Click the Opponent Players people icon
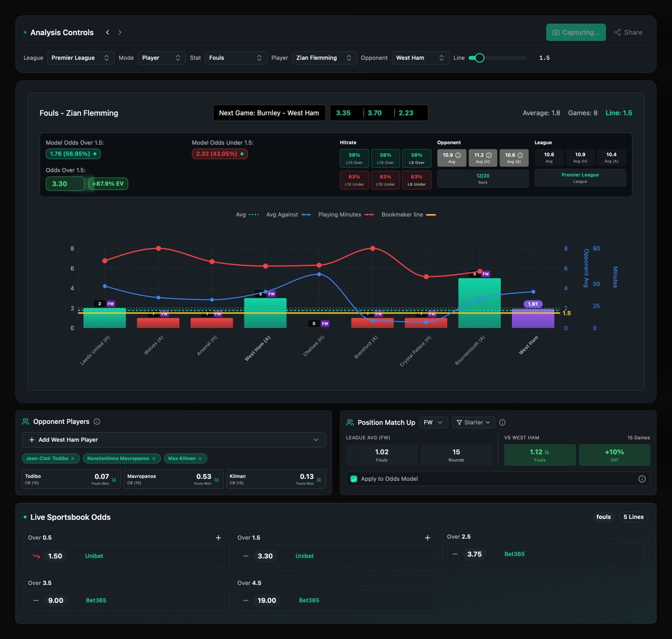 [x=26, y=422]
